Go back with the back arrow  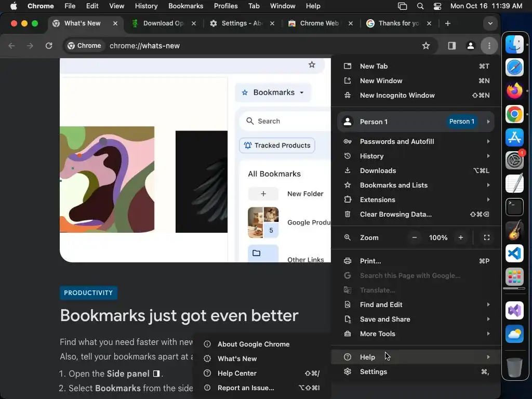click(11, 46)
